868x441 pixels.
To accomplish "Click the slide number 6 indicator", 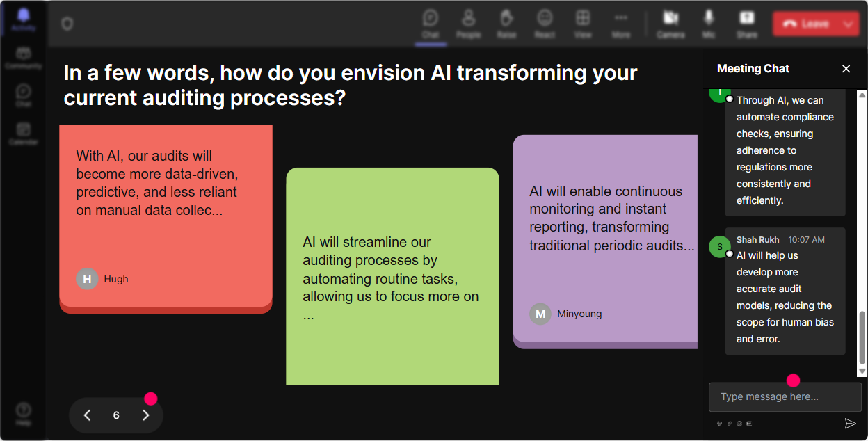I will (116, 415).
